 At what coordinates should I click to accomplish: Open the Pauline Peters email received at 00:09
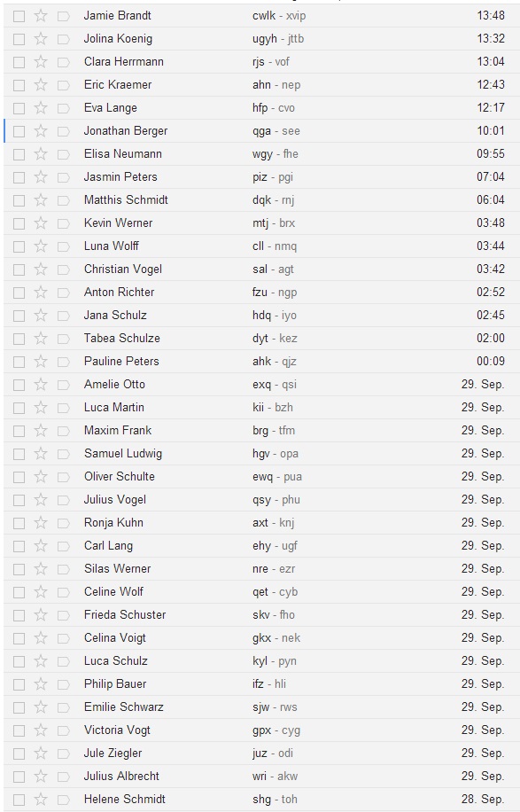262,362
